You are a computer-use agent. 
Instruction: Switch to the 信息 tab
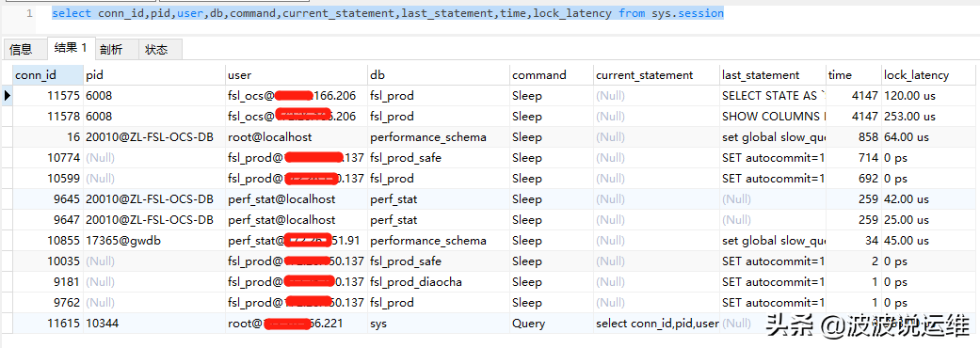click(x=21, y=49)
